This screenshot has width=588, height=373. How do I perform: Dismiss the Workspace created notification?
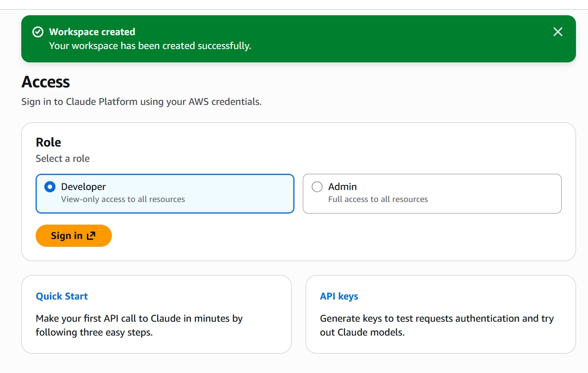pyautogui.click(x=558, y=32)
